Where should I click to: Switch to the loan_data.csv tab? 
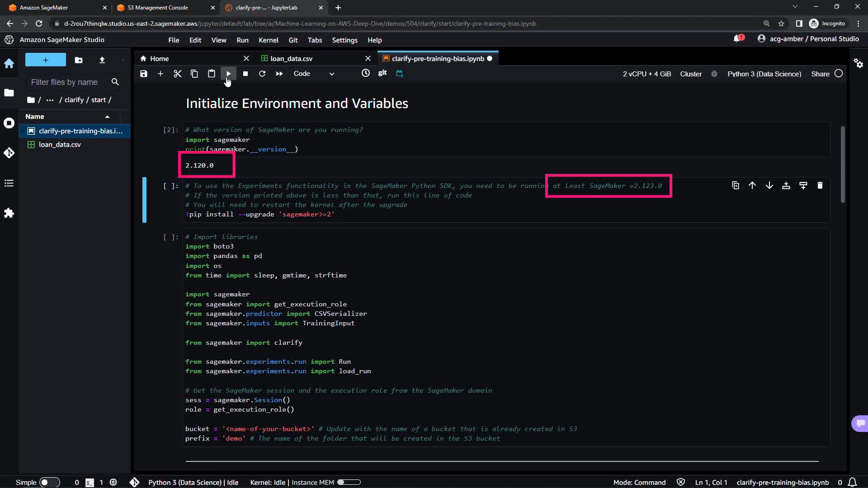291,59
